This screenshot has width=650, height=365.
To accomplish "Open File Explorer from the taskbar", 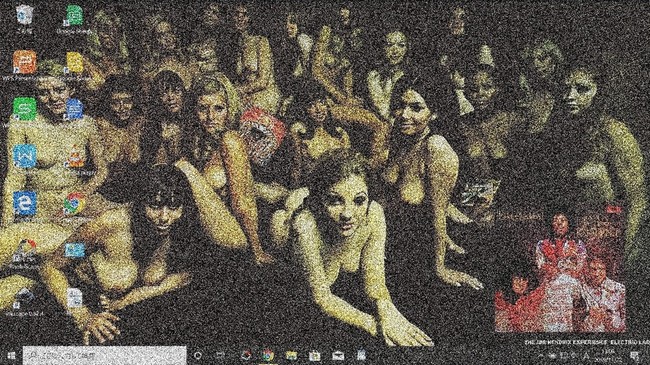I will (291, 355).
